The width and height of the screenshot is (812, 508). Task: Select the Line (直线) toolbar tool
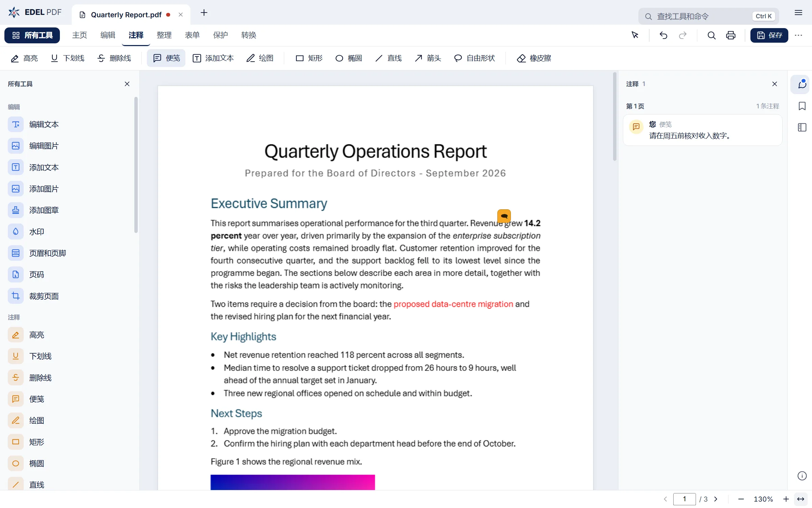[x=388, y=58]
